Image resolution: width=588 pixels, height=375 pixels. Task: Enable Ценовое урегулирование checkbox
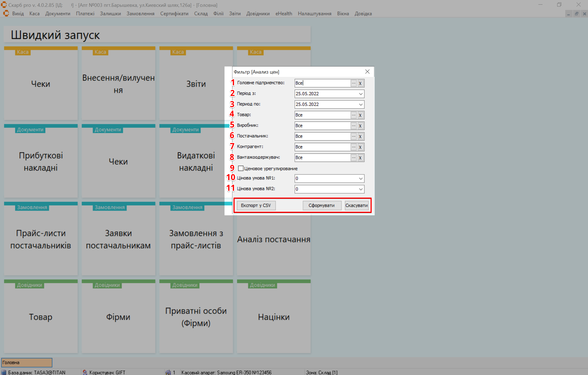pyautogui.click(x=241, y=168)
